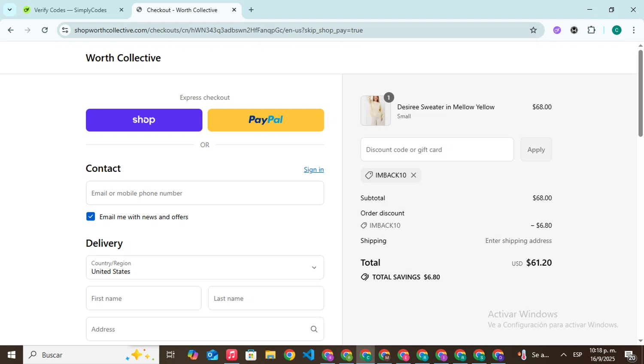
Task: Open Task View on the taskbar
Action: pos(170,355)
